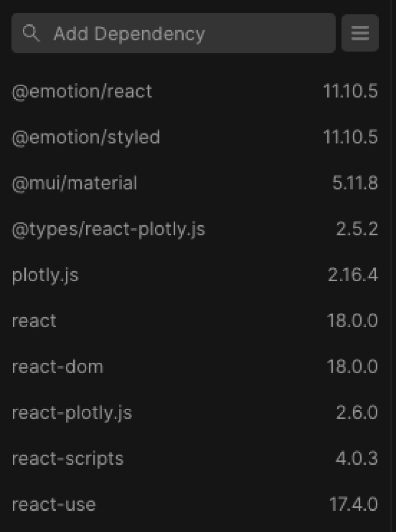Open the hamburger menu button

click(x=360, y=33)
